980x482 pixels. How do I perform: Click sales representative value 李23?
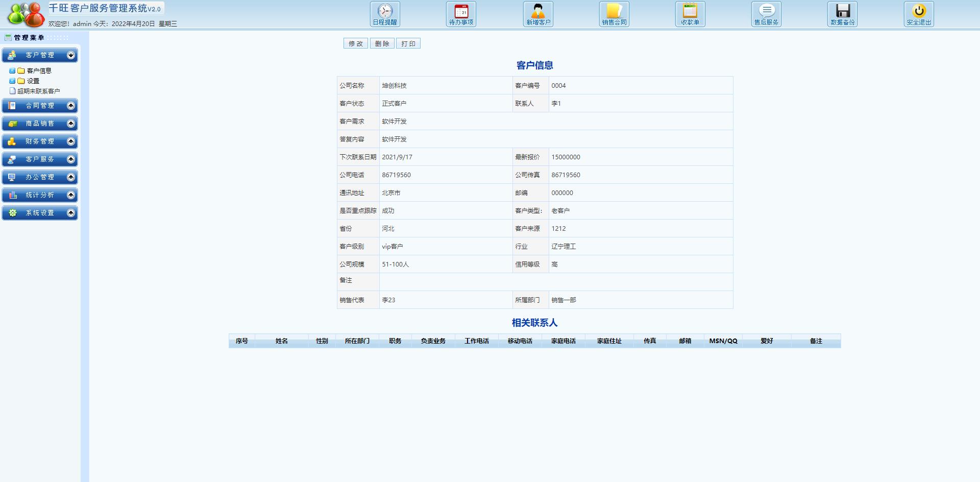coord(388,300)
